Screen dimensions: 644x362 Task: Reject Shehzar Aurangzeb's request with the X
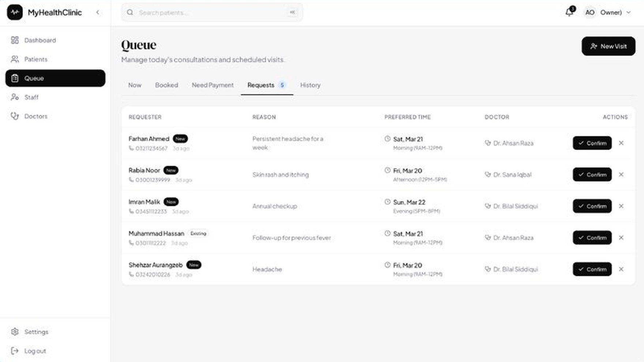coord(621,269)
